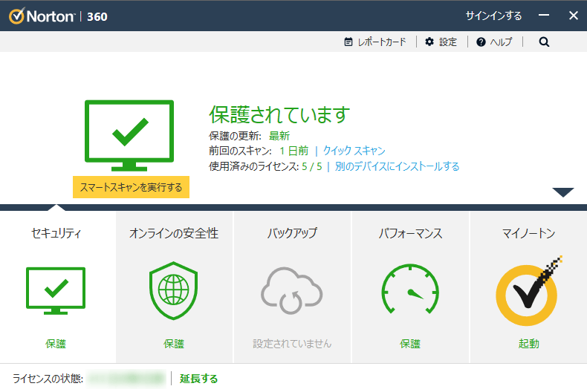Minimize the Norton 360 window

click(x=544, y=16)
